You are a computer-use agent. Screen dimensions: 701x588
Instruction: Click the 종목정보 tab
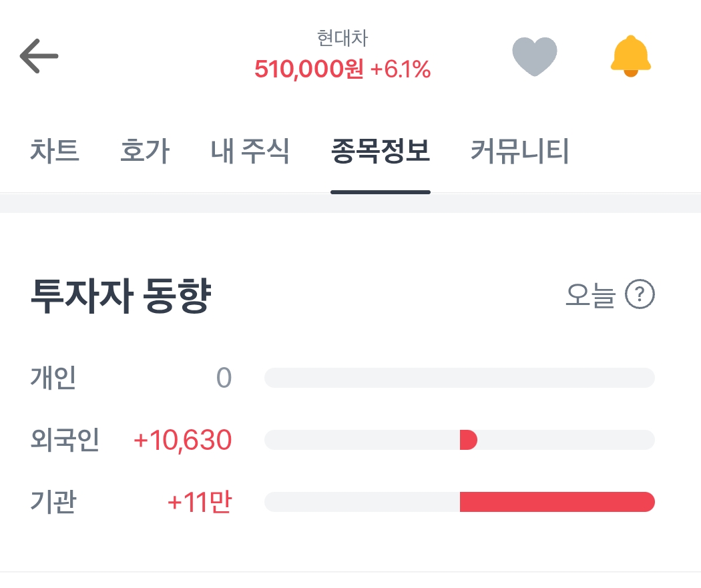point(380,152)
